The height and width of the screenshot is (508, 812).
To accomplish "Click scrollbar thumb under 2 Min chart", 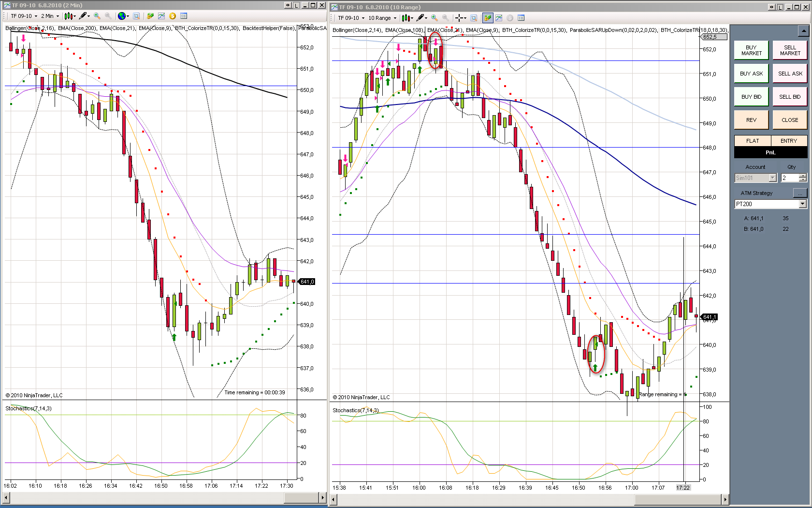I will point(301,497).
